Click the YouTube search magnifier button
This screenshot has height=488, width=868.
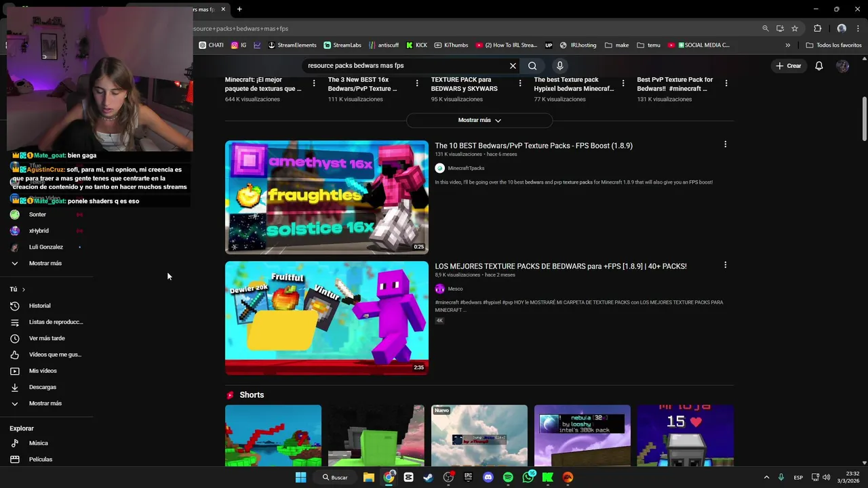point(532,66)
